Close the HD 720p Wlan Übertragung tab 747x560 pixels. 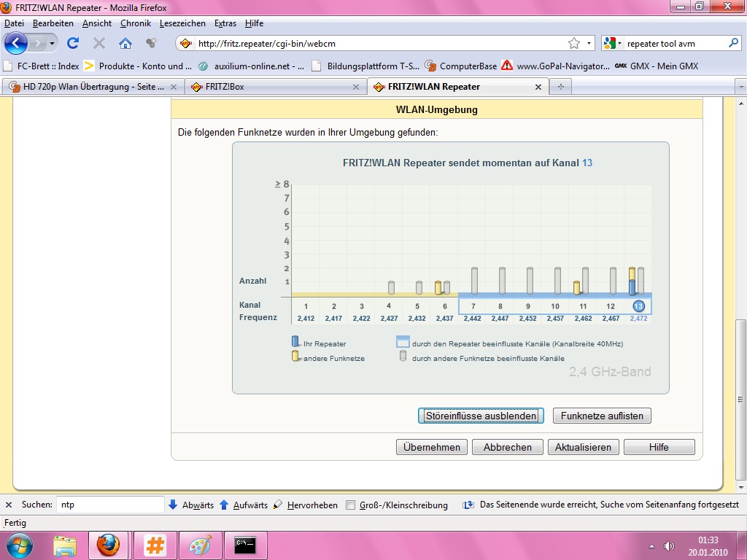click(174, 87)
